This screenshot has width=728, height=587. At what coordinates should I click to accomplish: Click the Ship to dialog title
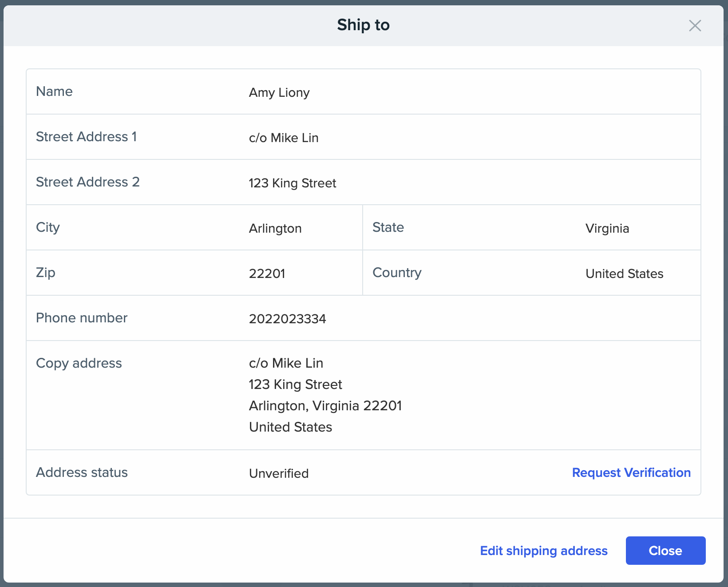click(363, 25)
